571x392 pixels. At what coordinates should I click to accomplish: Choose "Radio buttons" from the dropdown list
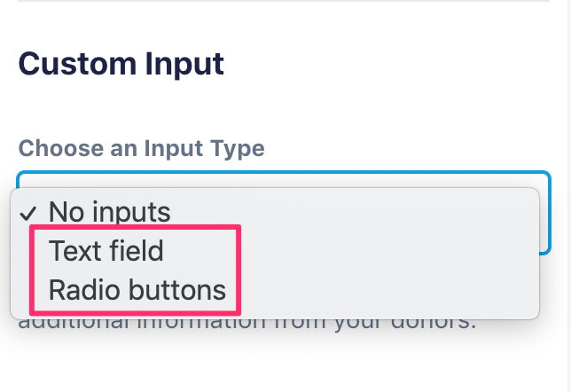coord(137,290)
